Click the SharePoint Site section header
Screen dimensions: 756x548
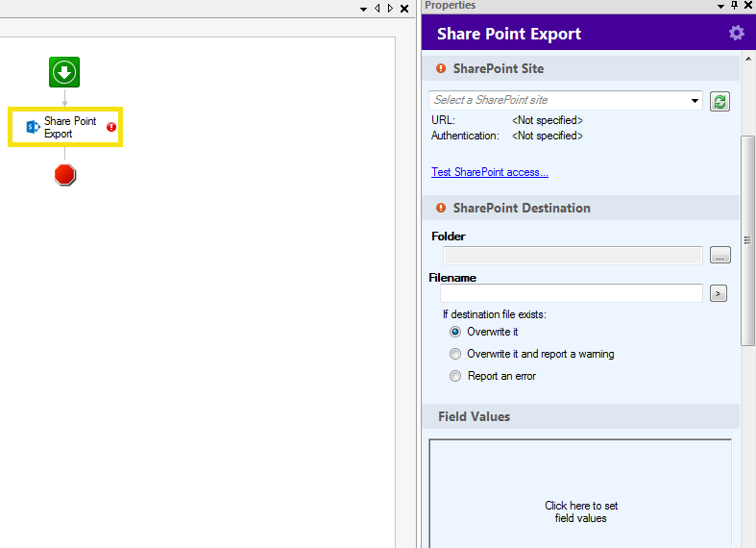(580, 68)
